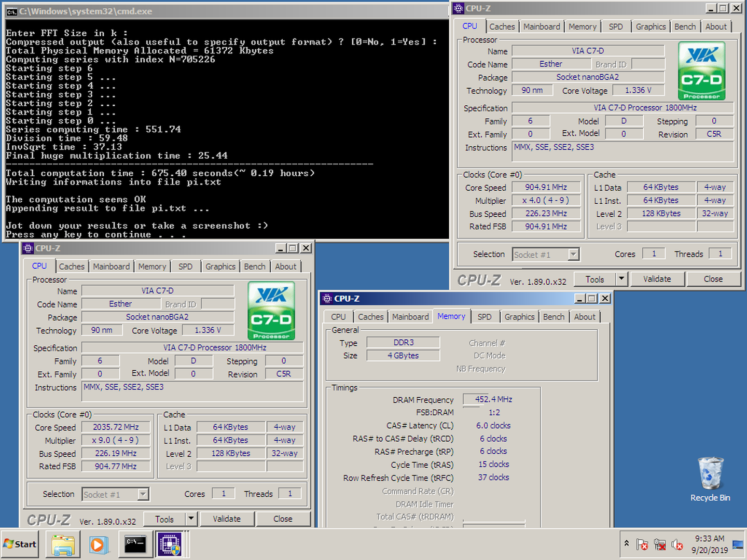This screenshot has height=560, width=747.
Task: Click Multiplier value x 9.0 ( 4 - 9 )
Action: pyautogui.click(x=116, y=440)
